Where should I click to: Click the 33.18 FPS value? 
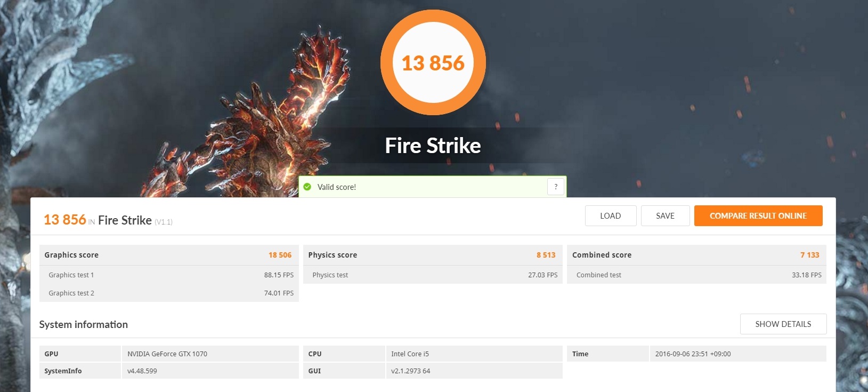point(807,275)
